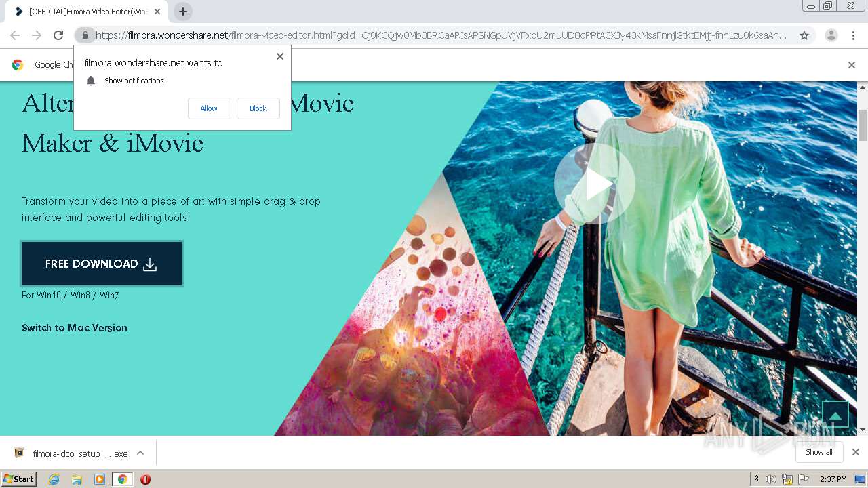868x488 pixels.
Task: Click the scrollbar up arrow
Action: pyautogui.click(x=863, y=87)
